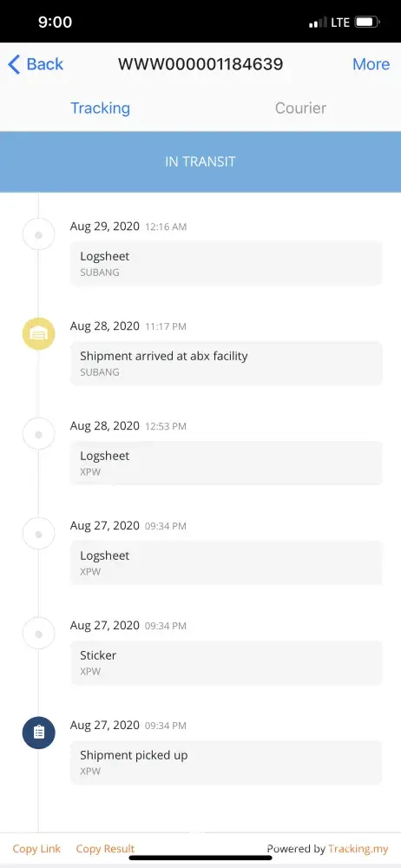401x868 pixels.
Task: Tap the dark blue clipboard pickup icon
Action: (x=39, y=733)
